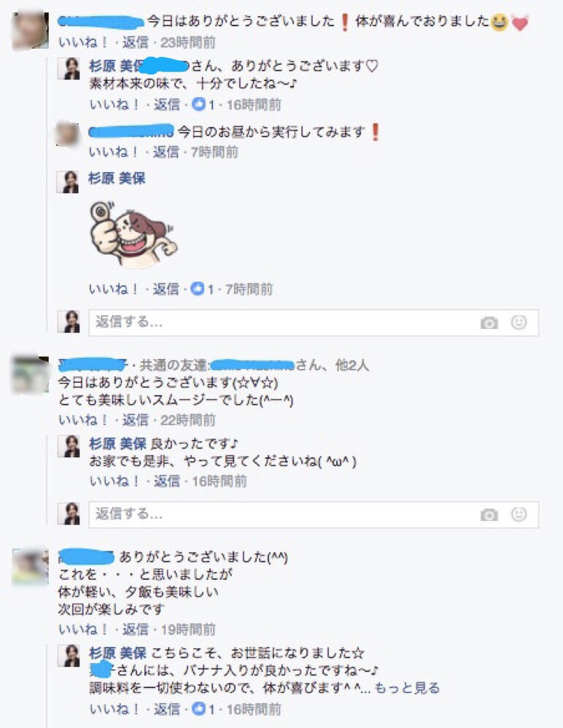Image resolution: width=563 pixels, height=728 pixels.
Task: Open emoji picker in second reply box
Action: (x=519, y=514)
